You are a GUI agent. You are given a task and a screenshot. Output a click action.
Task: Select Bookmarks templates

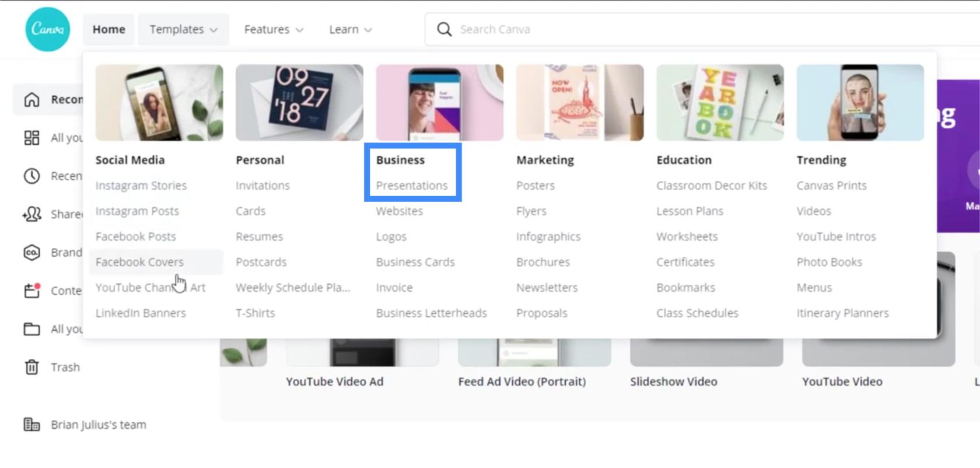pos(685,288)
